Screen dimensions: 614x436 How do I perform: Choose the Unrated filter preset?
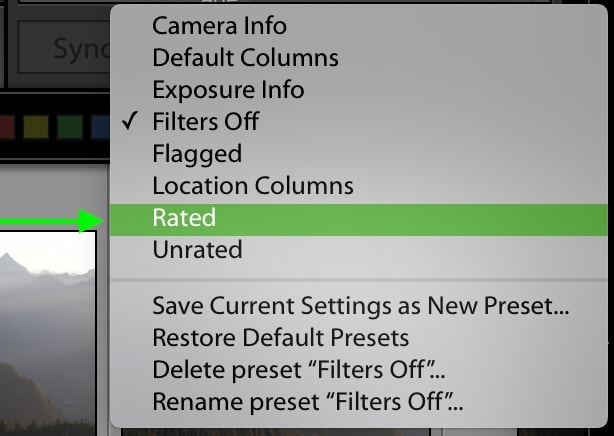tap(197, 250)
